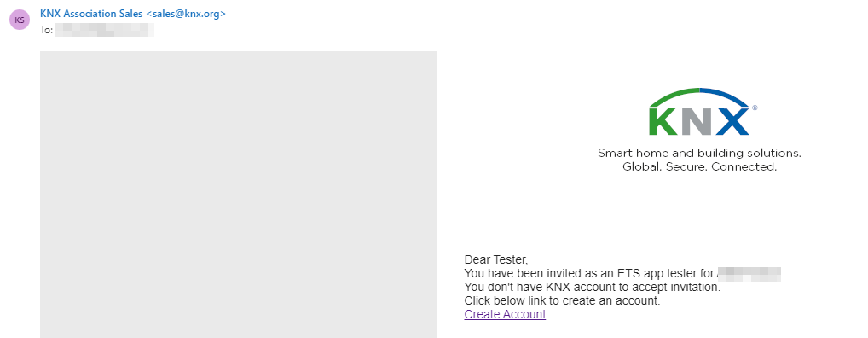Click the "You don't have KNX account" line

pyautogui.click(x=593, y=287)
